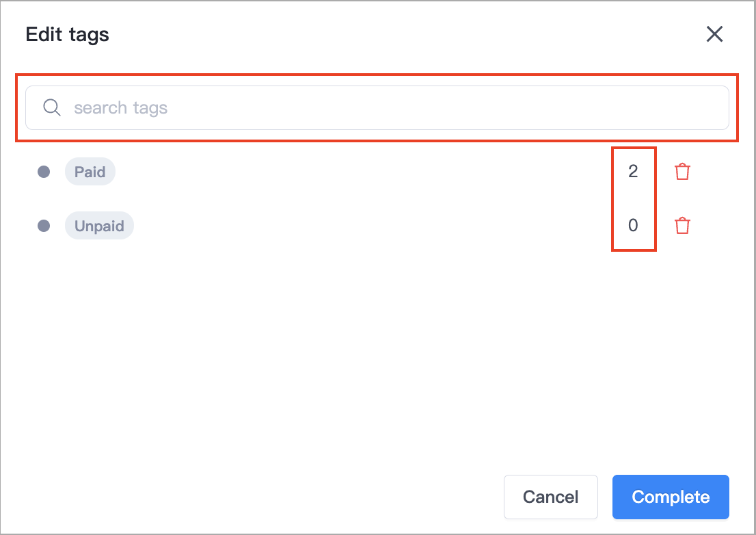The width and height of the screenshot is (756, 535).
Task: Pick the color dot beside Unpaid
Action: 44,226
